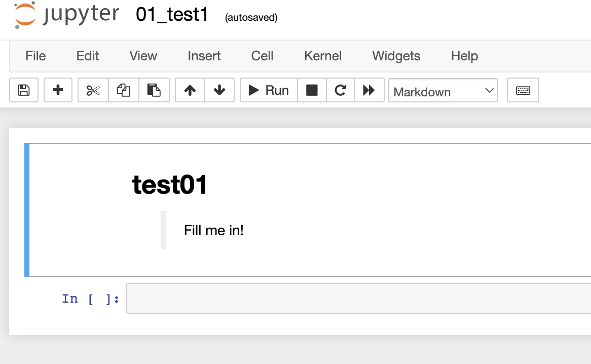The height and width of the screenshot is (364, 591).
Task: Rename the notebook by clicking its title
Action: click(x=171, y=15)
